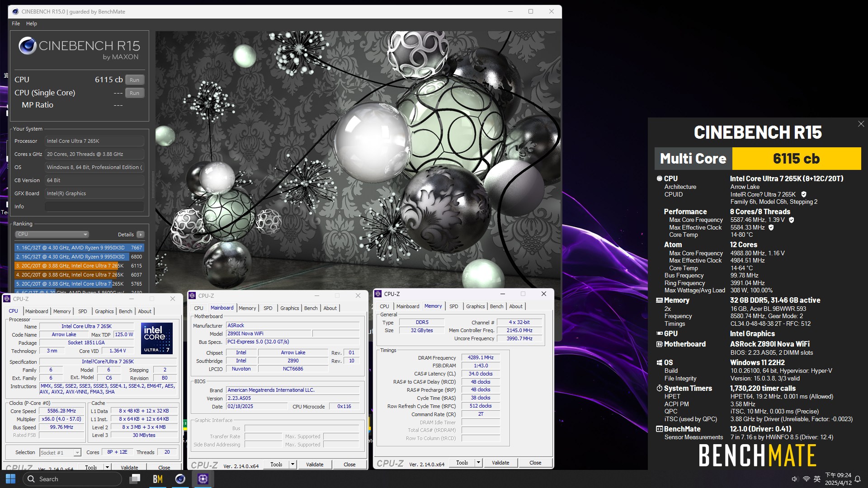Click the Processor field Intel Core Ultra 7 265K
This screenshot has width=868, height=488.
94,141
